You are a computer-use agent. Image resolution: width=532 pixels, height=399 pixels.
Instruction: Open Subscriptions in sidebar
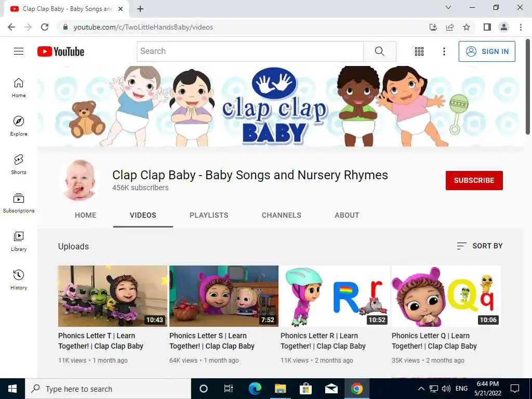tap(19, 203)
